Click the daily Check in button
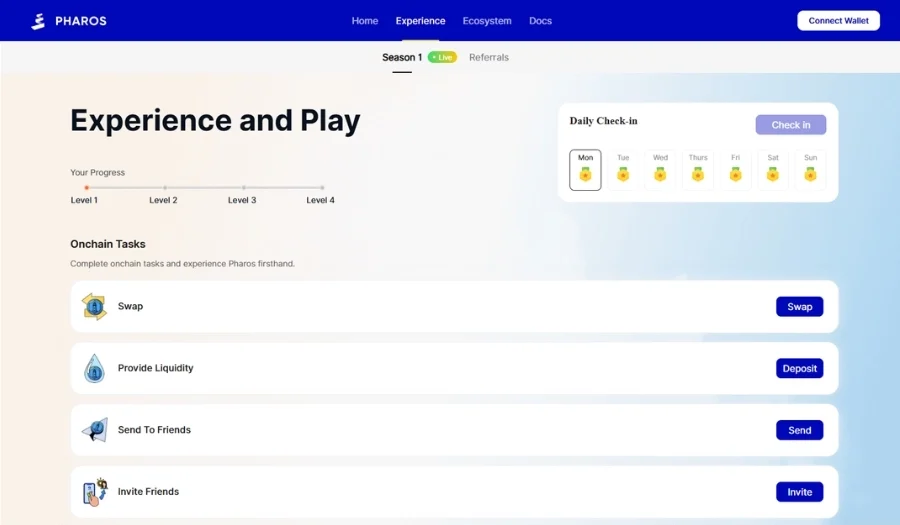This screenshot has width=900, height=525. [x=790, y=125]
